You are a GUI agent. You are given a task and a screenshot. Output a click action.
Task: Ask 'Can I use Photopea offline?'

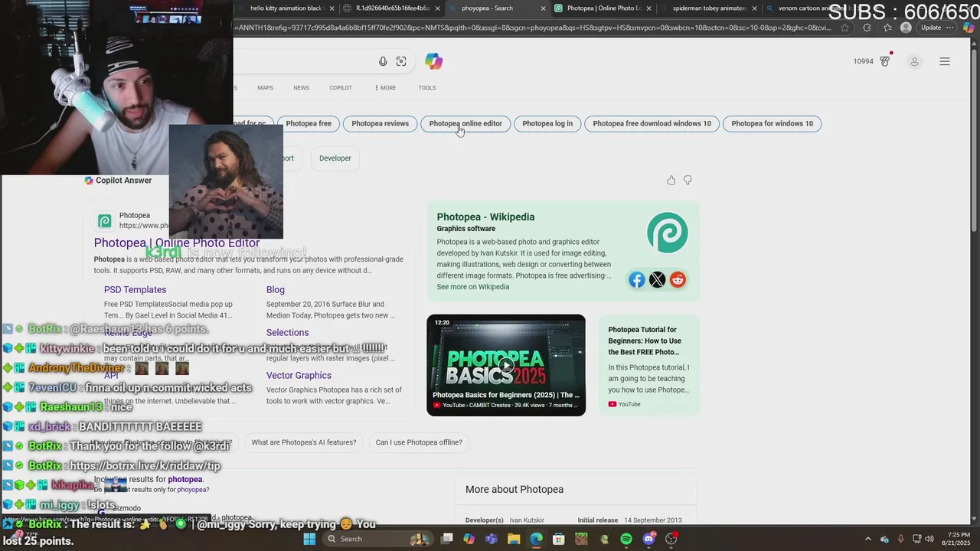tap(419, 442)
